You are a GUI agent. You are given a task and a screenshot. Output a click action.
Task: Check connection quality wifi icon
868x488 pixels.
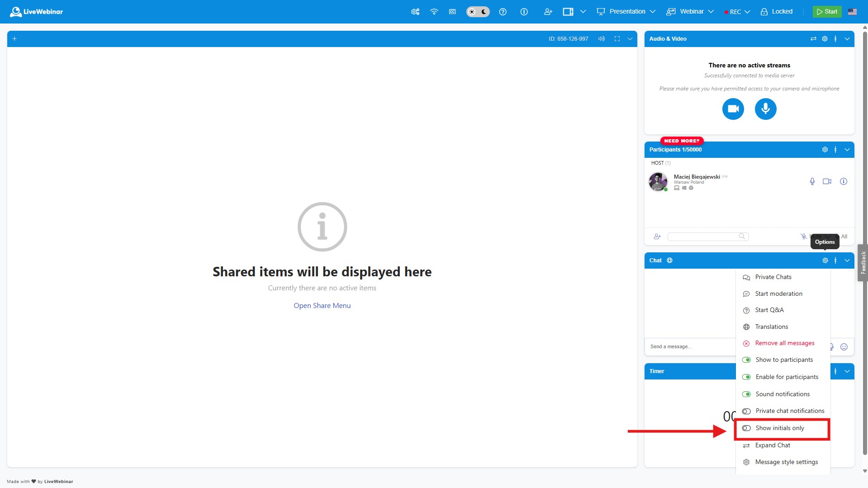pos(434,12)
